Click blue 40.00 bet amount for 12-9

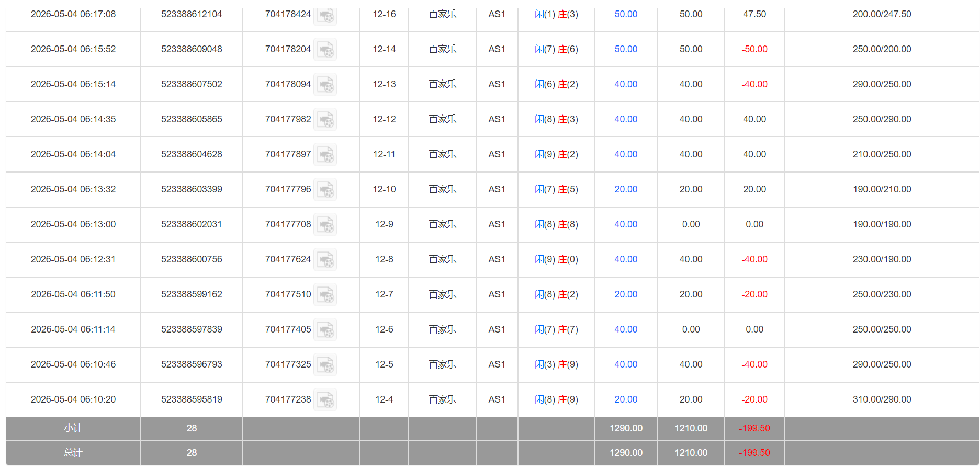tap(626, 224)
